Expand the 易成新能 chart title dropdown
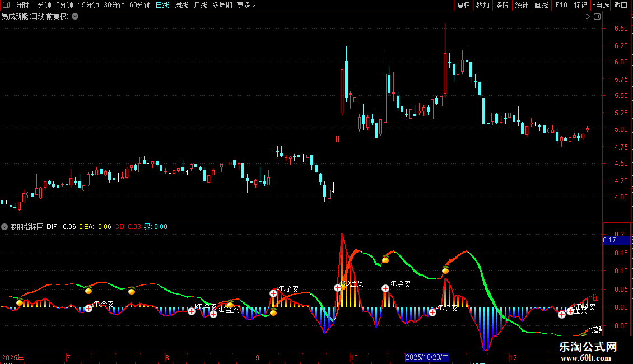The width and height of the screenshot is (633, 364). point(75,17)
